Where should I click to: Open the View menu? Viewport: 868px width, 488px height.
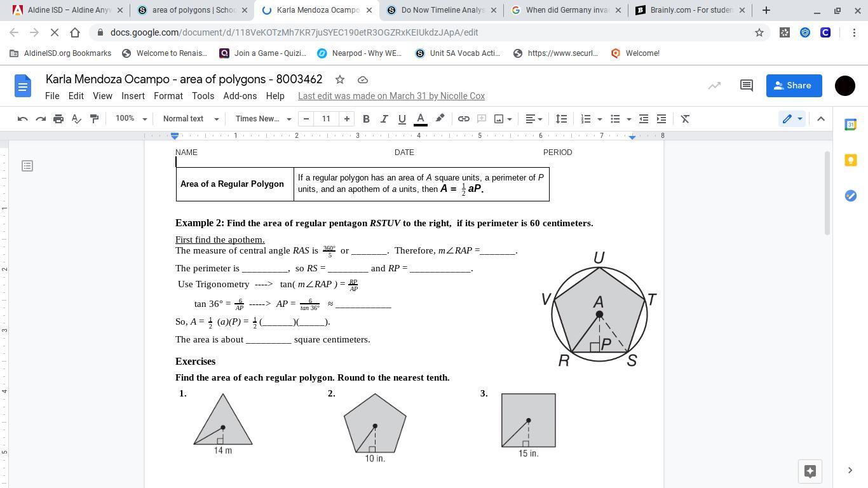tap(102, 96)
